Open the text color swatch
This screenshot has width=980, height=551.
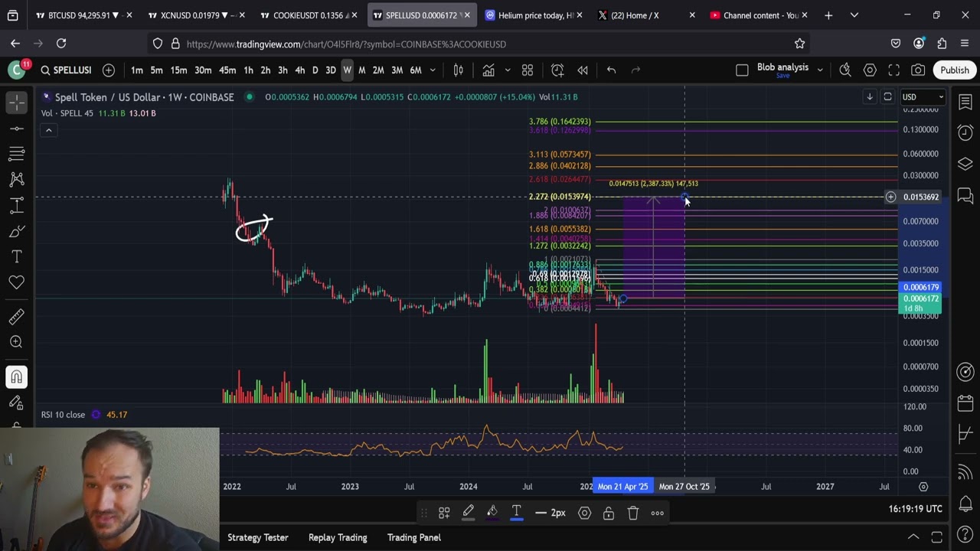(517, 513)
